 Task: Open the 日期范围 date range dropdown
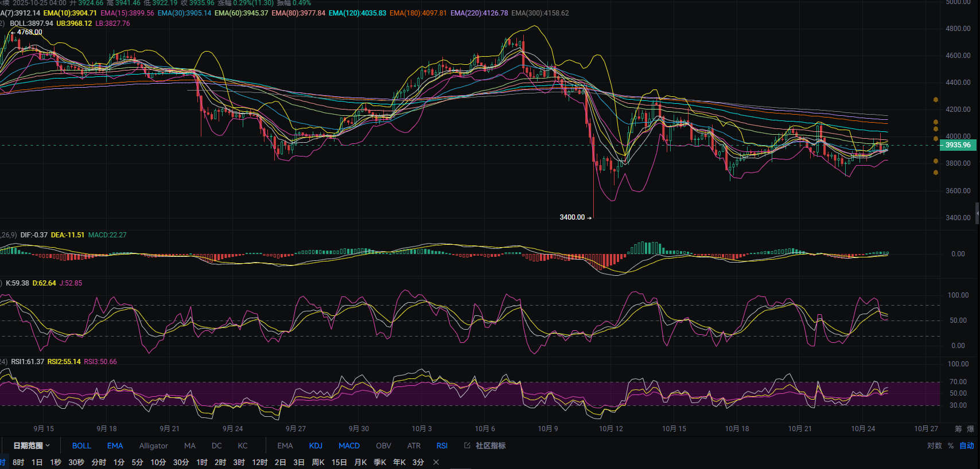28,445
